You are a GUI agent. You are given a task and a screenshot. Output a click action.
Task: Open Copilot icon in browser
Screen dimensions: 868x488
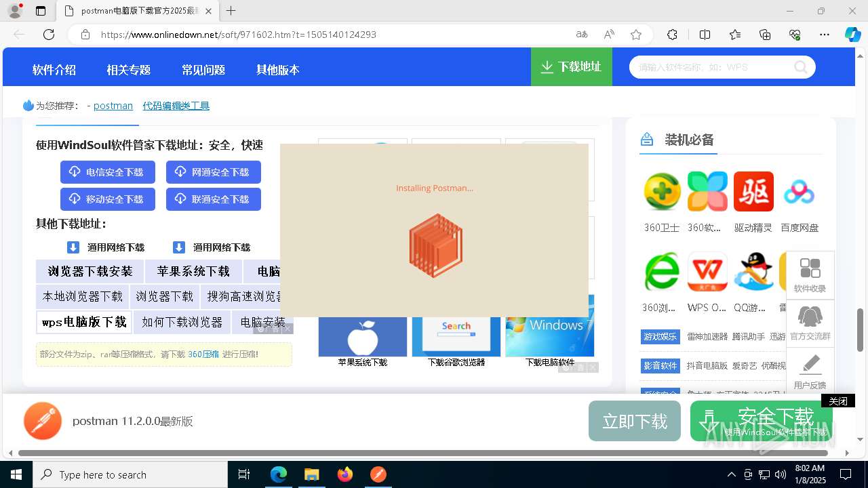[852, 35]
